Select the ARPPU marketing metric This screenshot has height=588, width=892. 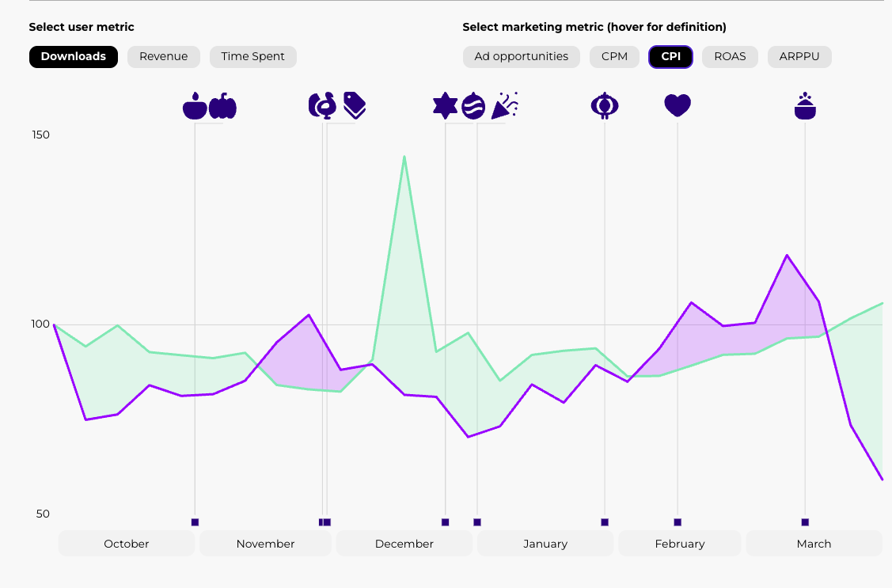[799, 57]
